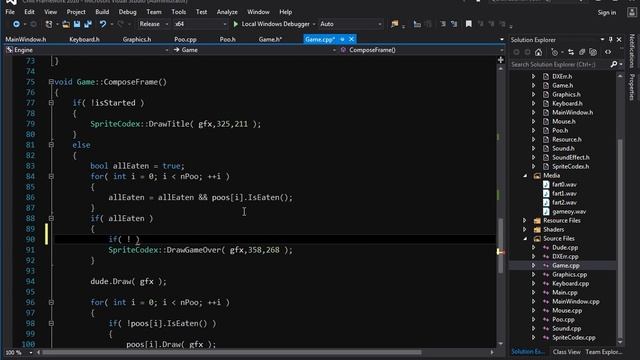
Task: Click Solution Explorer Home icon
Action: (539, 52)
